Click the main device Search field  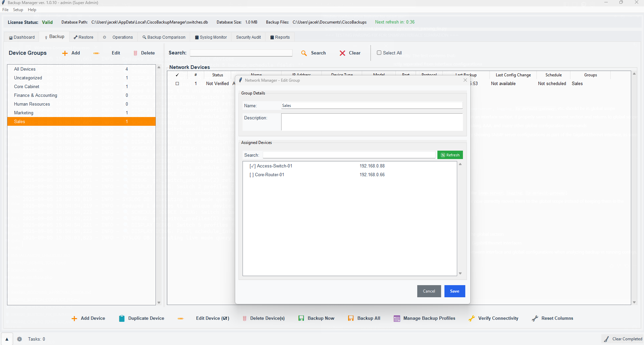[241, 53]
